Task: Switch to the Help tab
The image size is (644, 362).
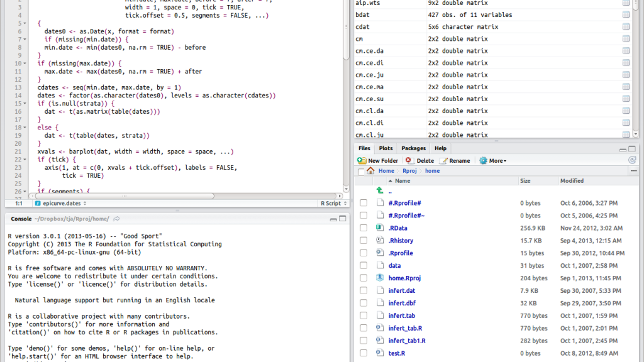Action: click(x=440, y=148)
